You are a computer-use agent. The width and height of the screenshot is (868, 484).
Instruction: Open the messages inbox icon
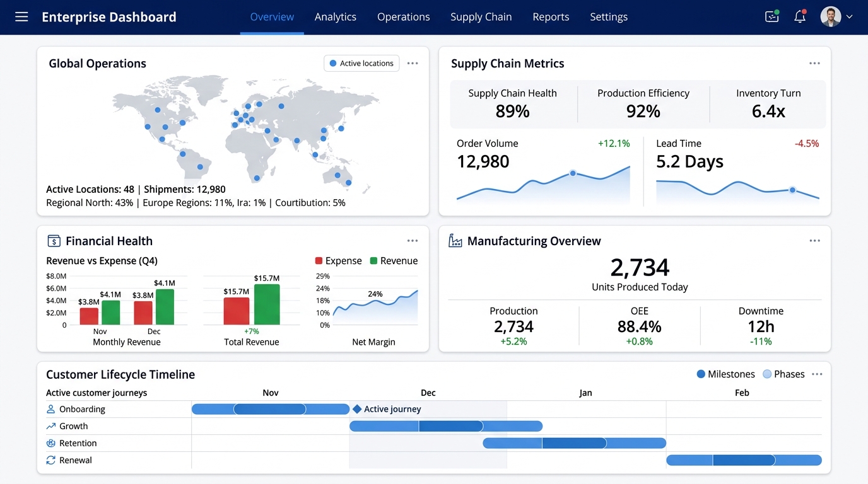(x=772, y=17)
